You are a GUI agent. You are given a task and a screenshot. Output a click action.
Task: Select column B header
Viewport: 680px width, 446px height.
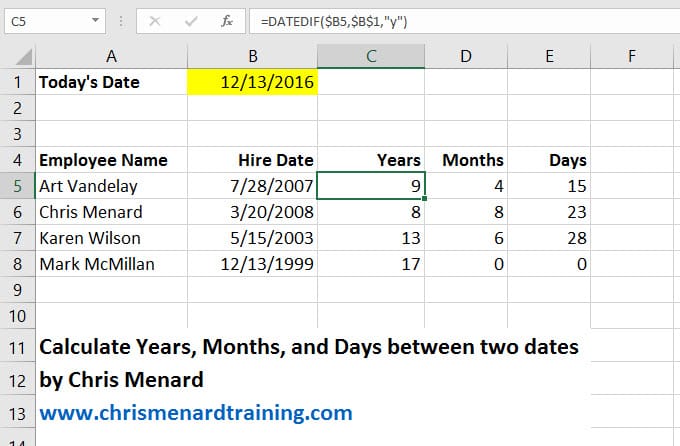252,57
